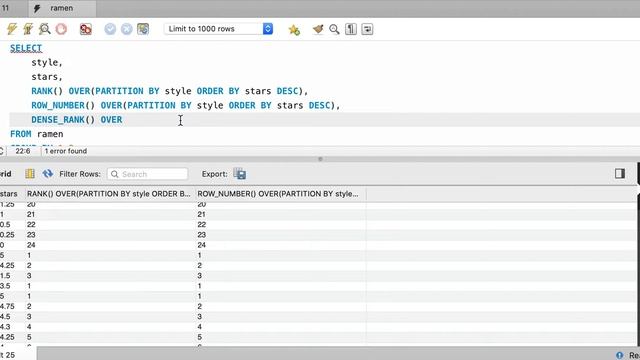The image size is (640, 360).
Task: Place the cursor on the 'stars,' line
Action: pos(47,77)
